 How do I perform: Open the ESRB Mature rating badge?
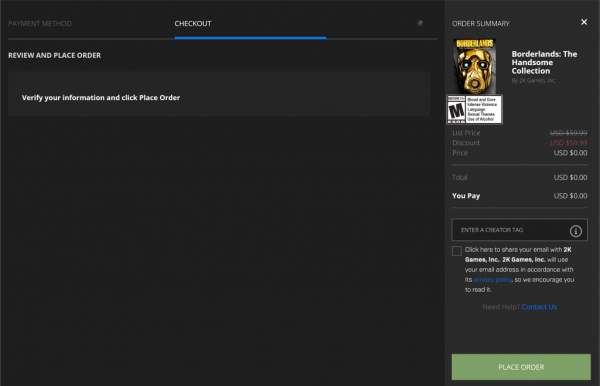(x=474, y=109)
